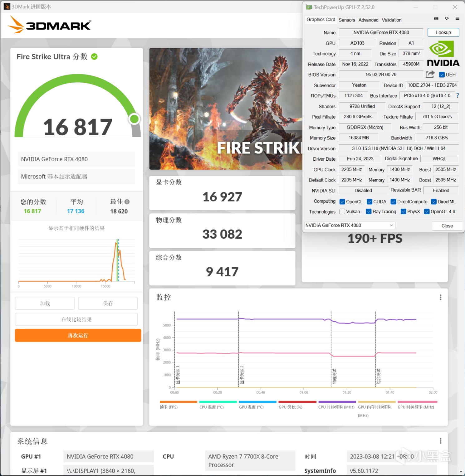
Task: Click the AMD Ryzen 7 7700X CPU value
Action: pyautogui.click(x=250, y=460)
